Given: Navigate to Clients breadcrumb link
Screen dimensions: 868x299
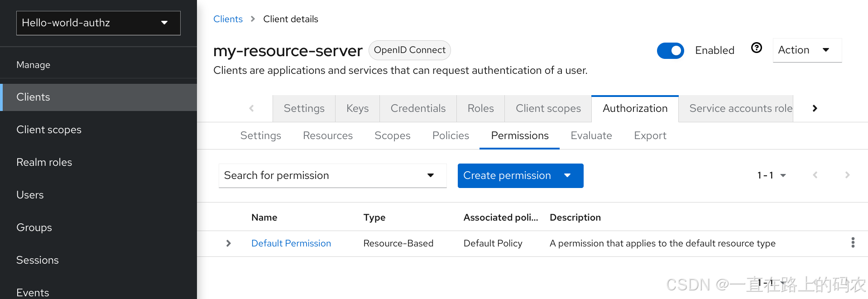Looking at the screenshot, I should [x=228, y=19].
